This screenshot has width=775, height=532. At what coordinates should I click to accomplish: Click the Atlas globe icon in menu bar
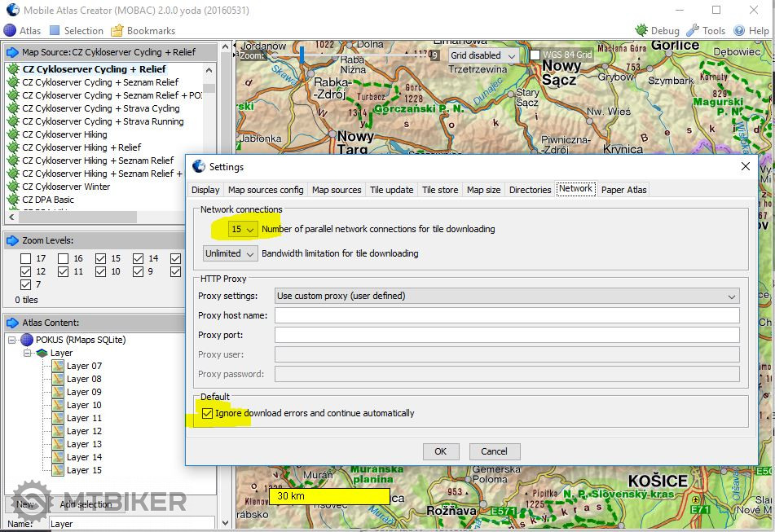point(10,31)
